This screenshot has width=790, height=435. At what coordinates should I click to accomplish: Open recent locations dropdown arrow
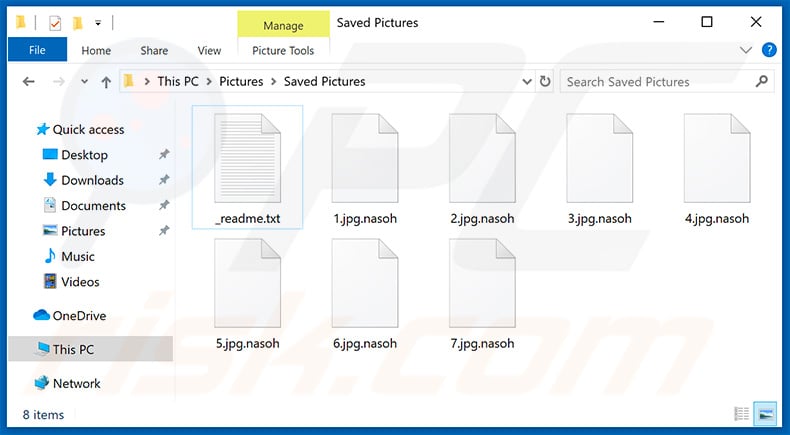click(83, 82)
